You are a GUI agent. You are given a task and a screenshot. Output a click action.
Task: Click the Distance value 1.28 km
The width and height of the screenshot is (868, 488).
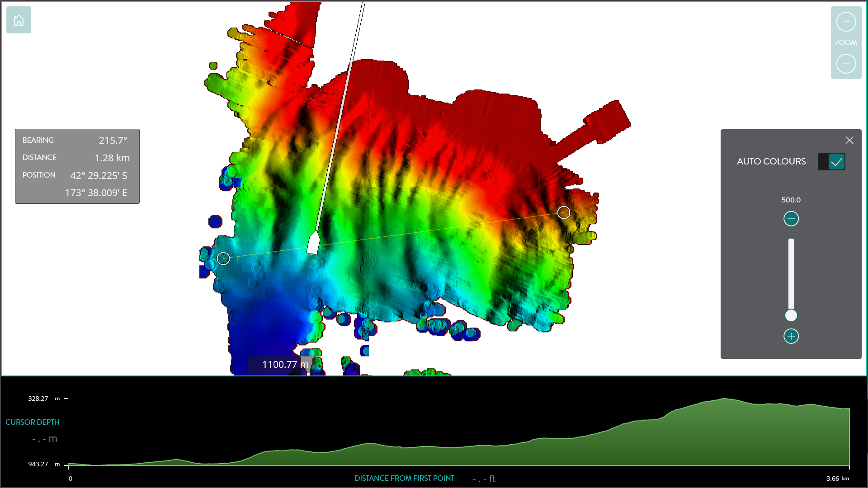click(112, 158)
